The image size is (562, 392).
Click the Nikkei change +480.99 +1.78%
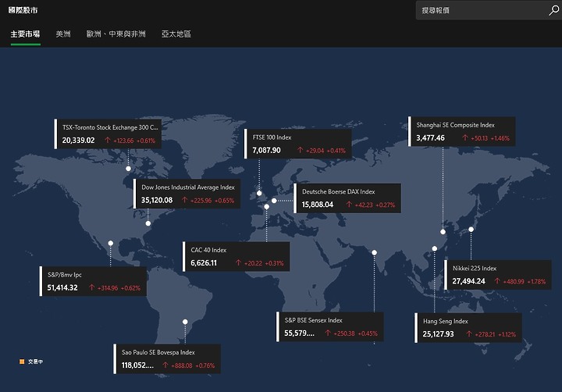525,282
